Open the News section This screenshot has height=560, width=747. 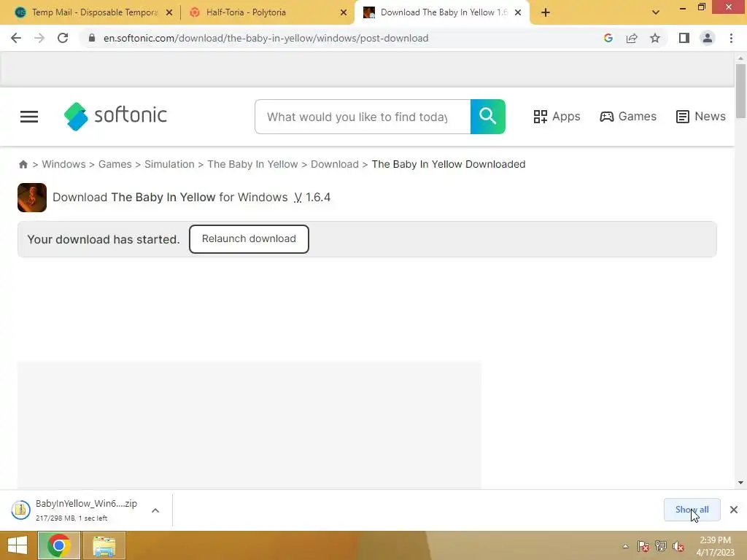click(x=701, y=117)
